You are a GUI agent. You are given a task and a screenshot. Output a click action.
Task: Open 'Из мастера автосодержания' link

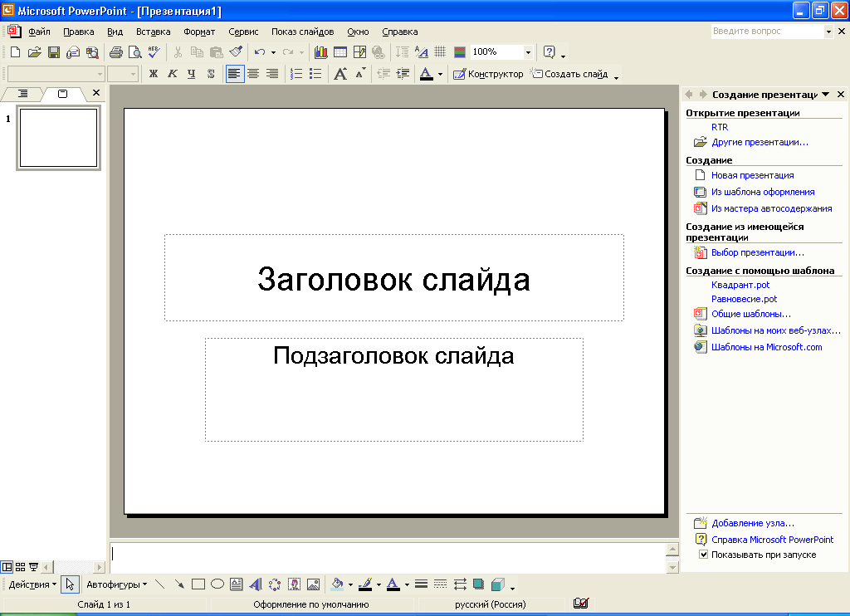tap(771, 208)
